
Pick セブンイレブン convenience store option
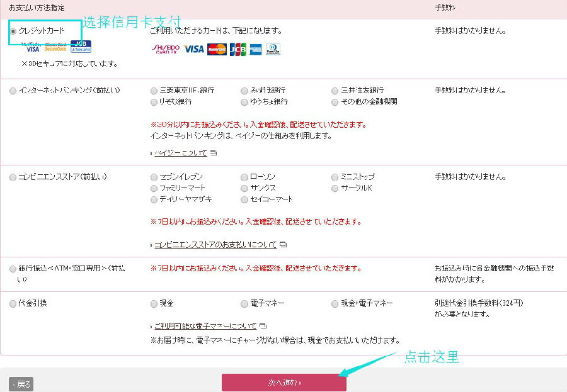[x=154, y=177]
